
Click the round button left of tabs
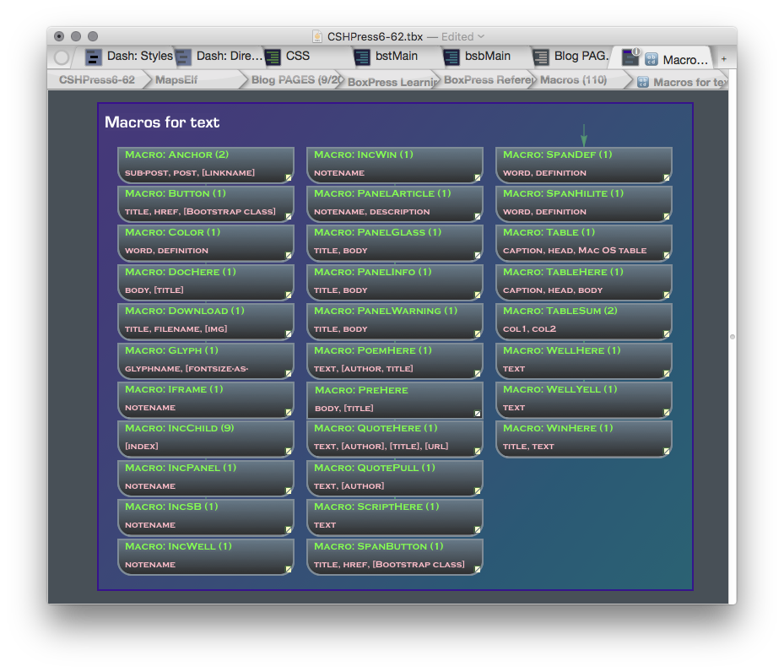tap(61, 58)
